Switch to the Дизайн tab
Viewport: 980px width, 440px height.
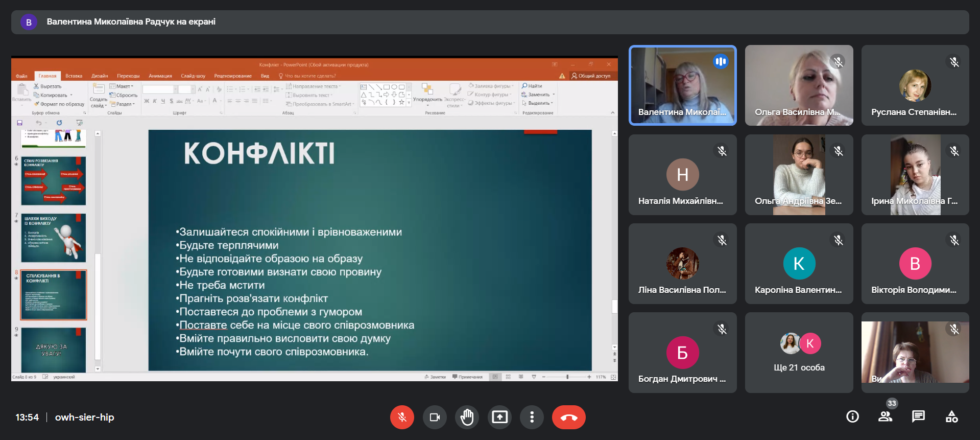[100, 76]
